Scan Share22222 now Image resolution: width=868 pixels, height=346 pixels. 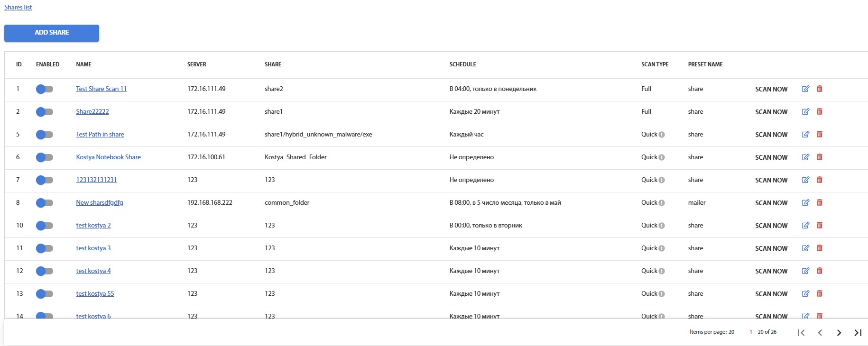pyautogui.click(x=771, y=111)
